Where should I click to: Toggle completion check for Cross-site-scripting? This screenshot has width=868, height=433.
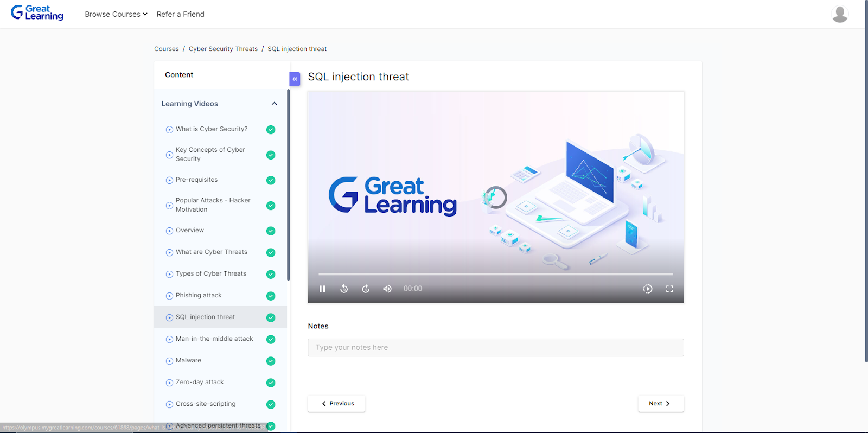(271, 405)
